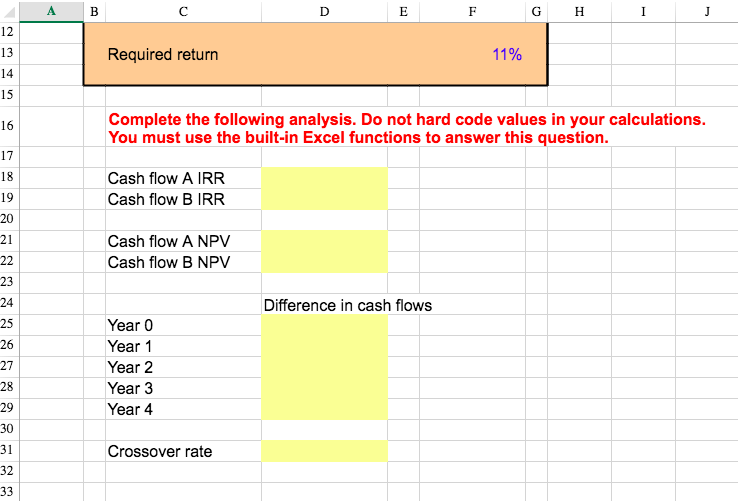The height and width of the screenshot is (501, 738).
Task: Click the Crossover rate label
Action: [x=160, y=452]
